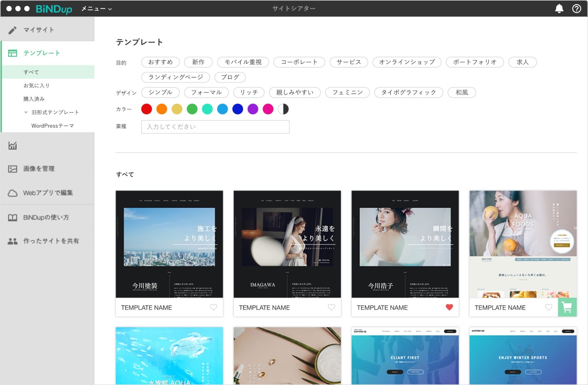Unfavorite the third template's red heart
Screen dimensions: 588x385
449,307
